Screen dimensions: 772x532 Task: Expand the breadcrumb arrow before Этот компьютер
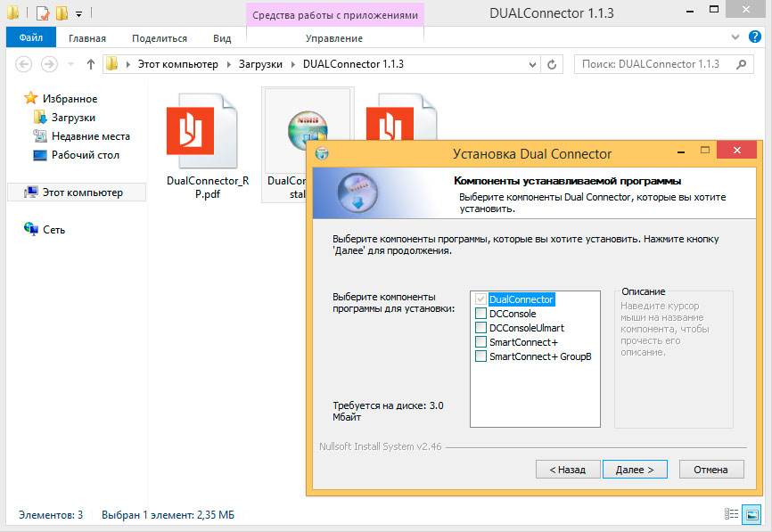pos(128,64)
